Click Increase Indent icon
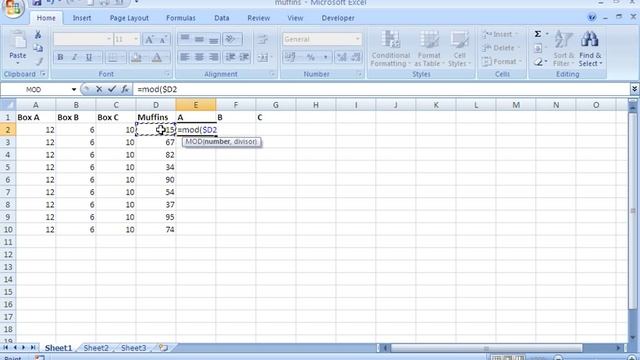This screenshot has height=360, width=640. pos(244,57)
